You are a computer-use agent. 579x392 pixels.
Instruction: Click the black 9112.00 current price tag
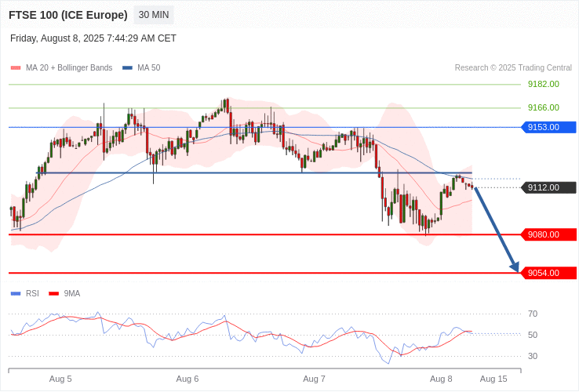[x=548, y=188]
